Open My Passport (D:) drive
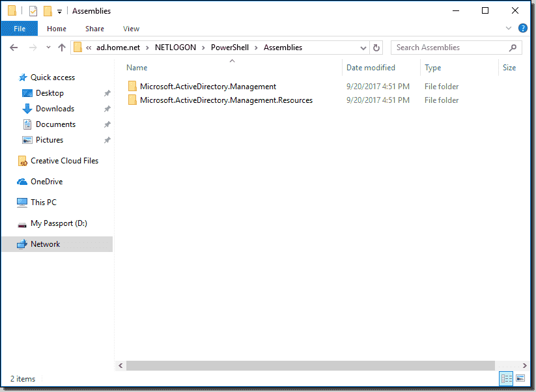 59,223
